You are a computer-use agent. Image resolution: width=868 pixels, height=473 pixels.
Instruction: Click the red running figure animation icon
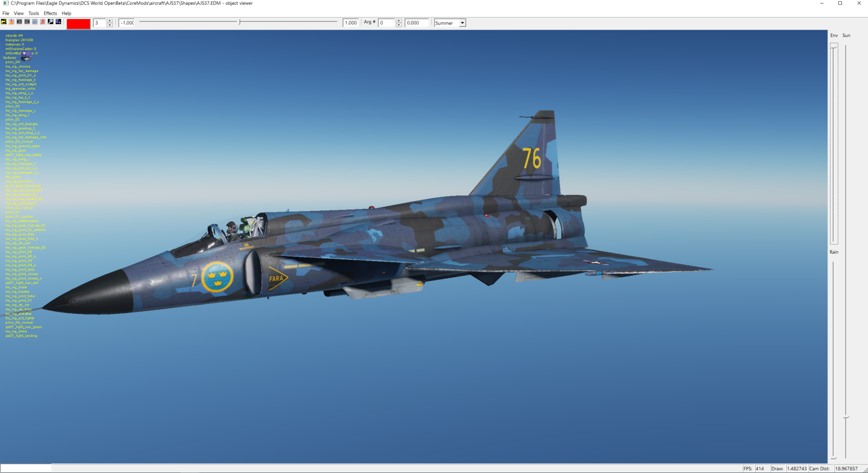[x=43, y=22]
